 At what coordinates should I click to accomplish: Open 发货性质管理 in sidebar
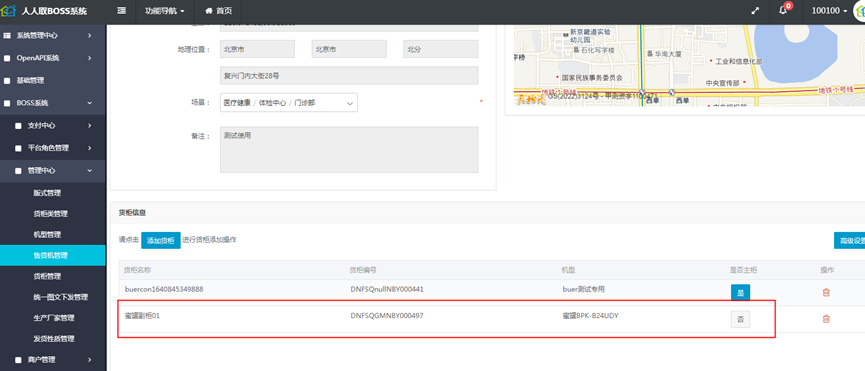click(x=52, y=339)
